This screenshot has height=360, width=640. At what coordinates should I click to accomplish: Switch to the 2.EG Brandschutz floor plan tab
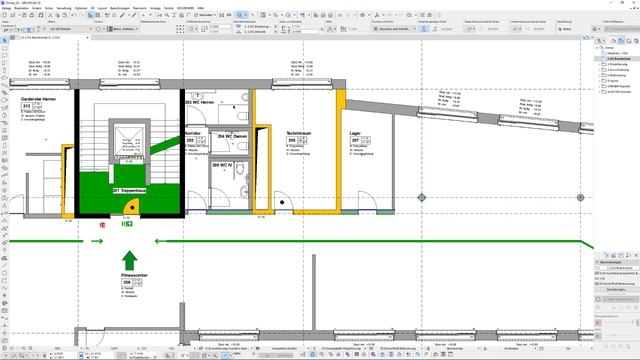(x=41, y=37)
